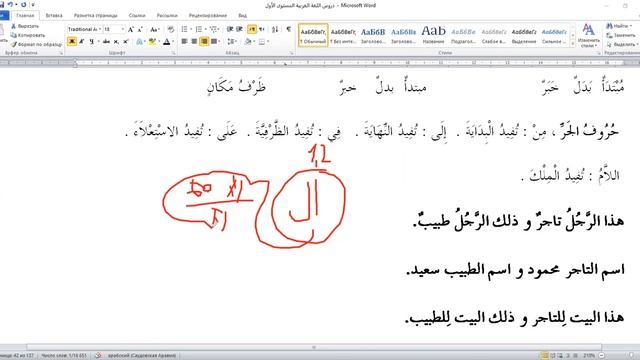Click the Align Right icon
This screenshot has width=640, height=360.
pos(204,41)
